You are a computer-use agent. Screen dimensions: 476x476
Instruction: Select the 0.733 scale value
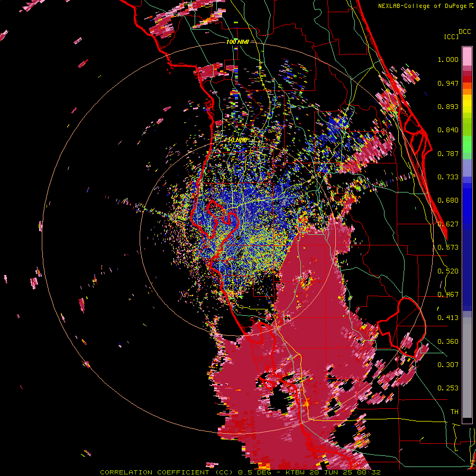click(448, 177)
